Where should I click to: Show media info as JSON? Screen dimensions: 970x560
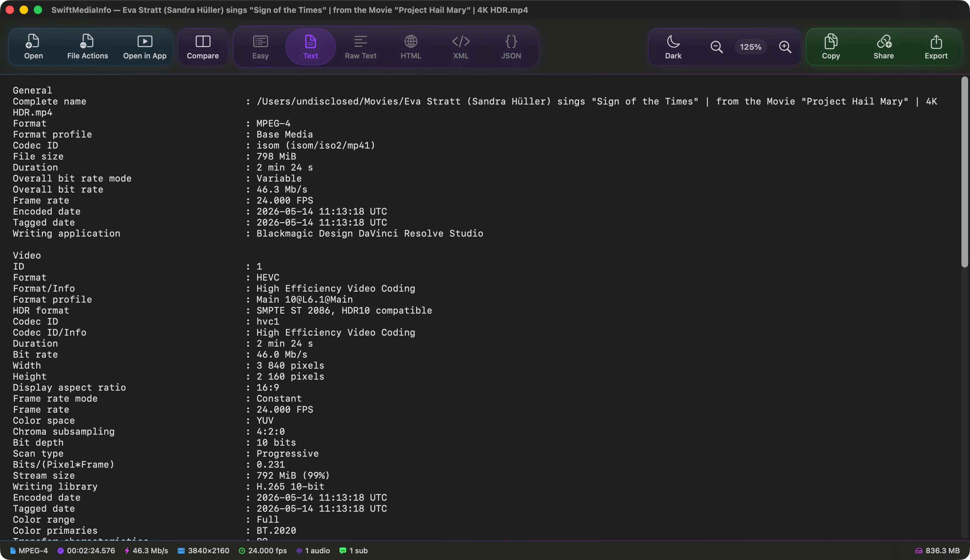pos(511,46)
